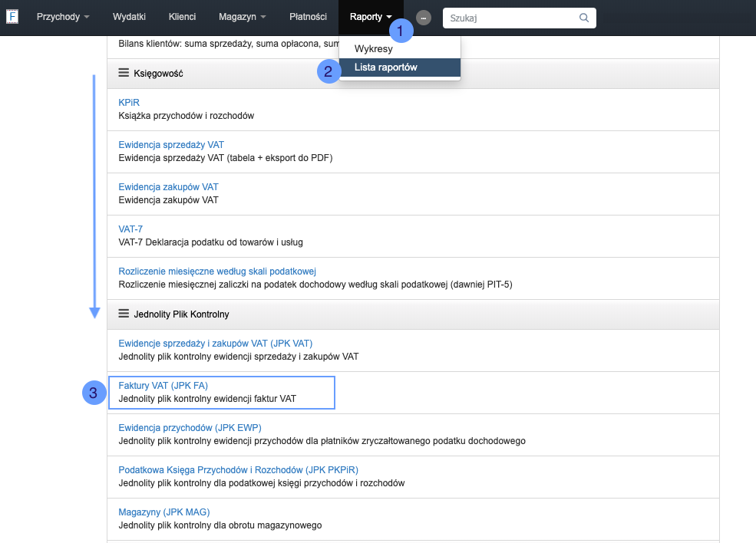756x543 pixels.
Task: Click 'VAT-7 Deklaracja podatku od towarów i usług'
Action: click(211, 242)
